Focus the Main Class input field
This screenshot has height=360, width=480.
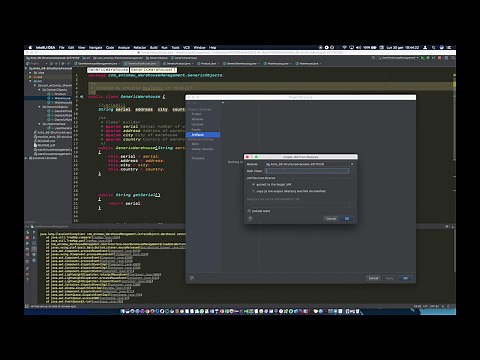click(x=307, y=171)
